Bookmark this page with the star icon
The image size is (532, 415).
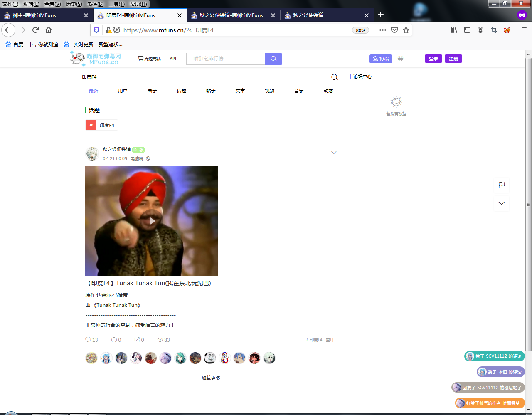(x=406, y=30)
